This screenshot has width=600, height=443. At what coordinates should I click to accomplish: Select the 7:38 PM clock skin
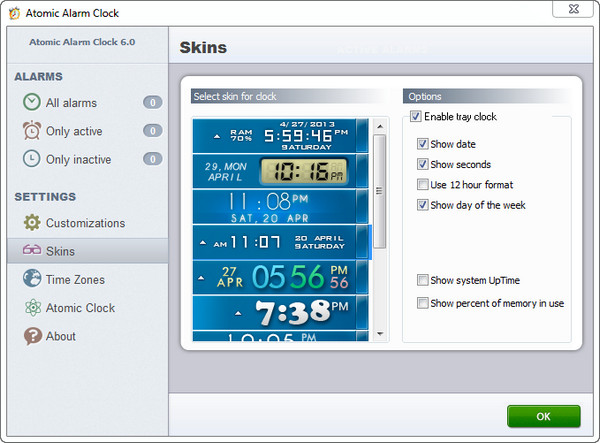coord(281,313)
